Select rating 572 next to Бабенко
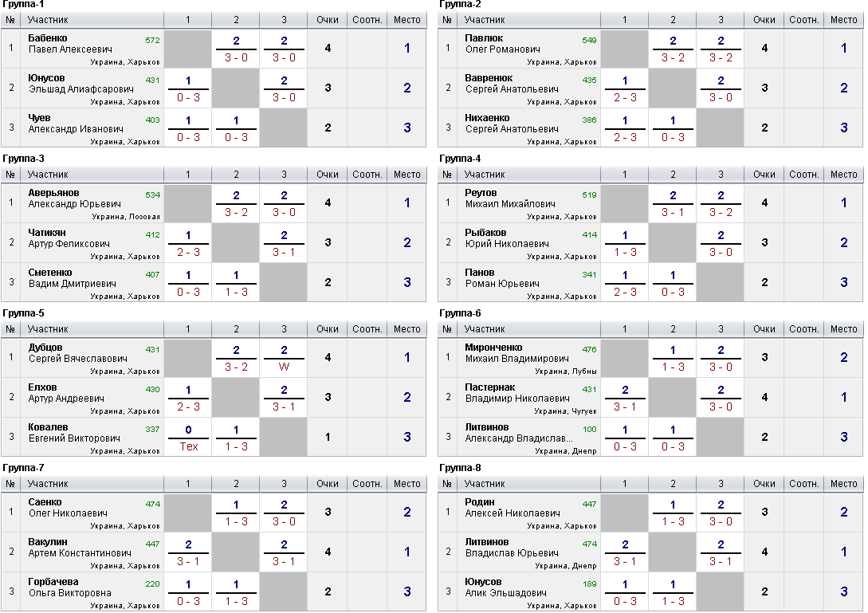The height and width of the screenshot is (613, 868). (x=153, y=41)
